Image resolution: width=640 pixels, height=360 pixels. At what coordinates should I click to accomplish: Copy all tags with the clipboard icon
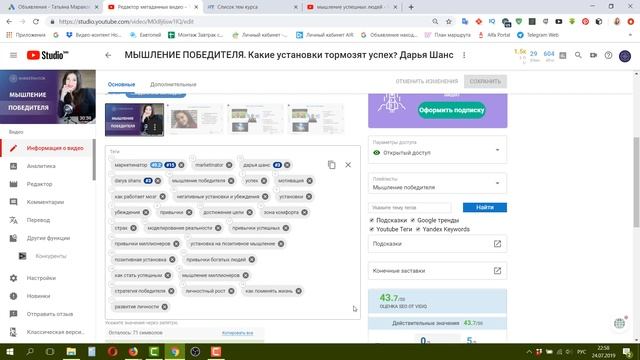click(x=331, y=165)
